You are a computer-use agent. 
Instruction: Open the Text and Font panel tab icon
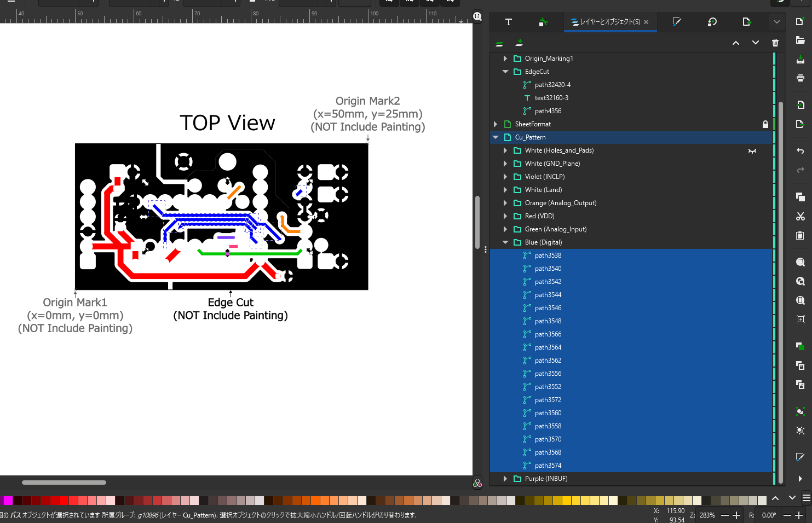(508, 22)
